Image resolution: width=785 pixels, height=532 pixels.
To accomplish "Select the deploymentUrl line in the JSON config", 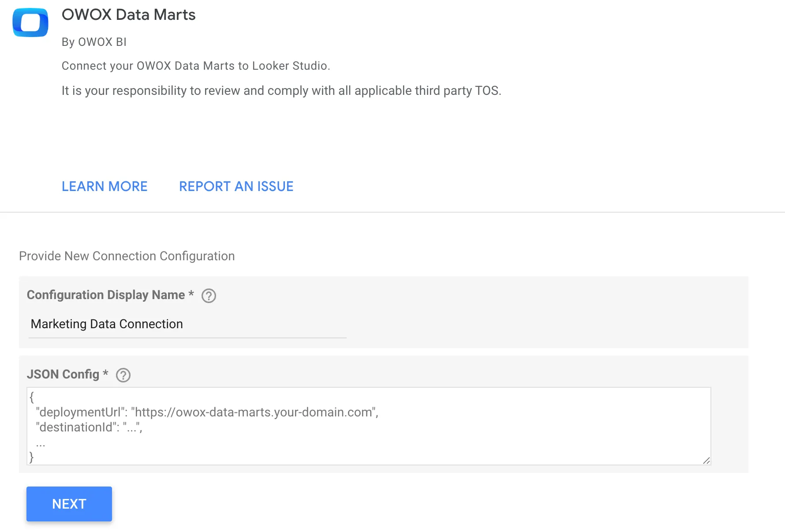I will [x=207, y=412].
